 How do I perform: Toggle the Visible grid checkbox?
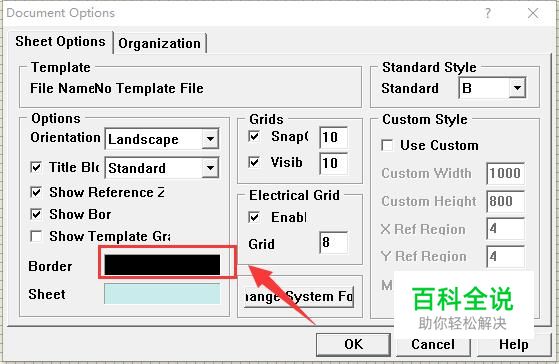click(x=254, y=162)
